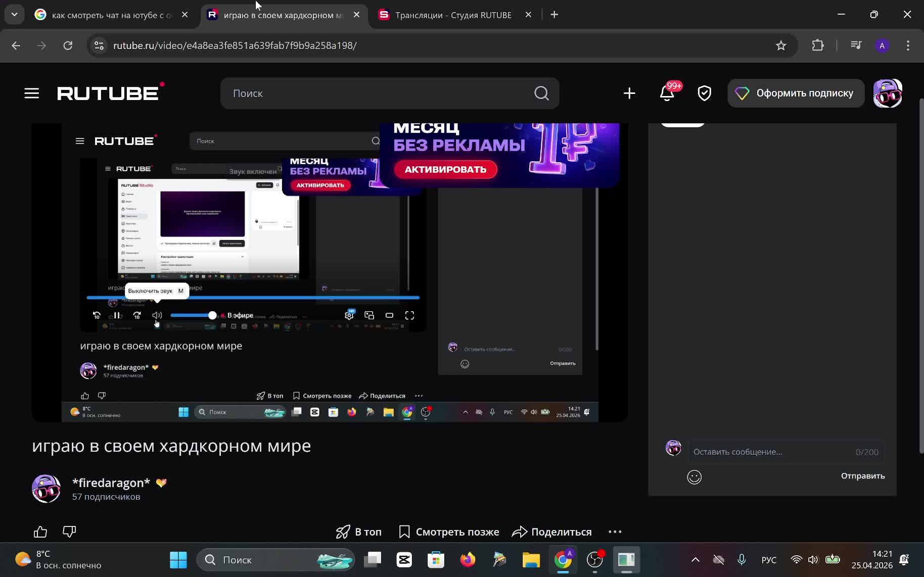924x577 pixels.
Task: Click the live stream video player
Action: click(330, 273)
